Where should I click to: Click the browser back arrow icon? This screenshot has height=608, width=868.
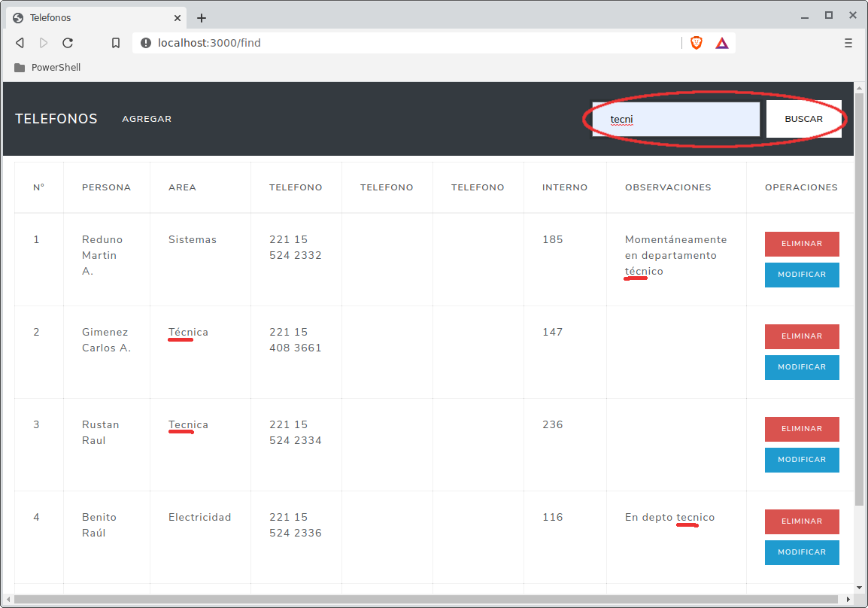coord(20,43)
